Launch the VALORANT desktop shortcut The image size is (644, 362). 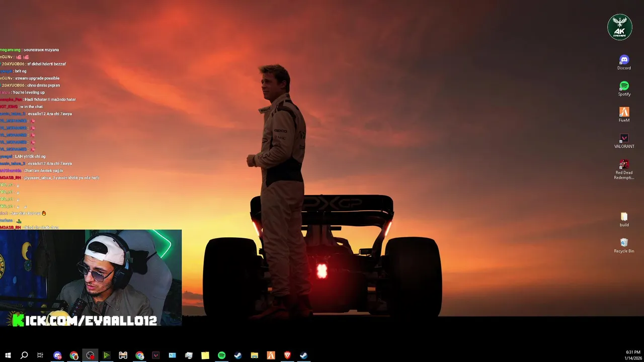coord(624,141)
